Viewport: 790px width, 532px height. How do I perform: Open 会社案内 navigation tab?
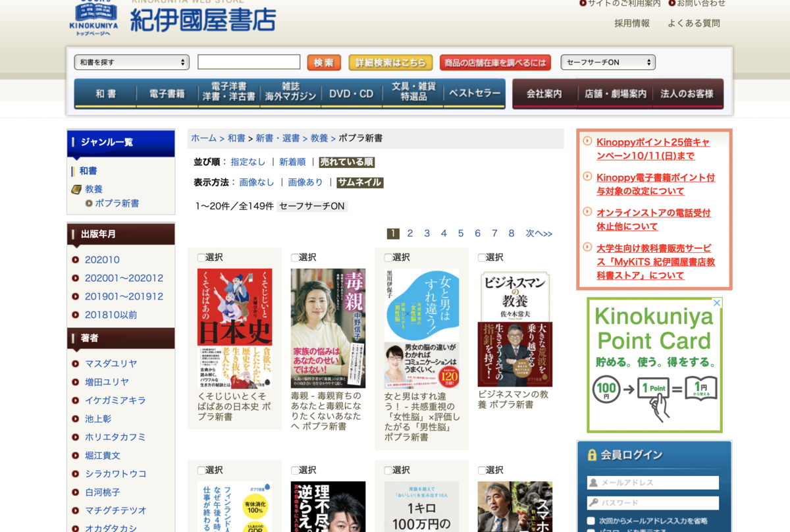tap(544, 93)
